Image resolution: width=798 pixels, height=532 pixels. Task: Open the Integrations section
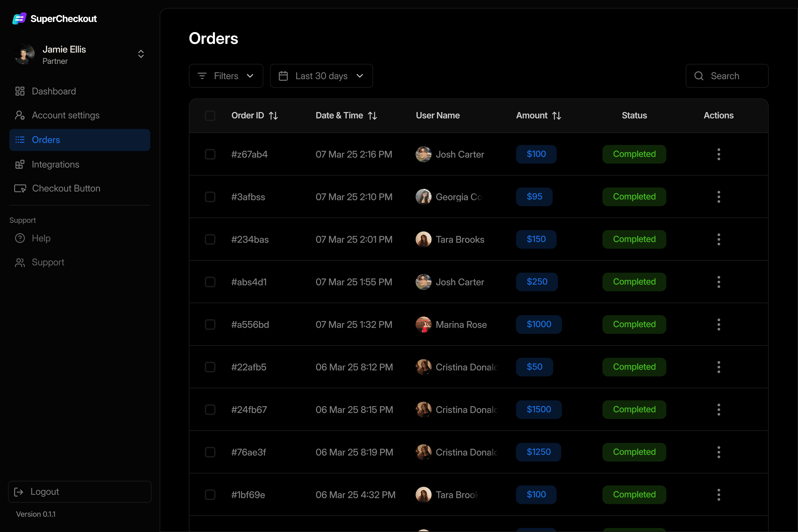click(x=80, y=165)
